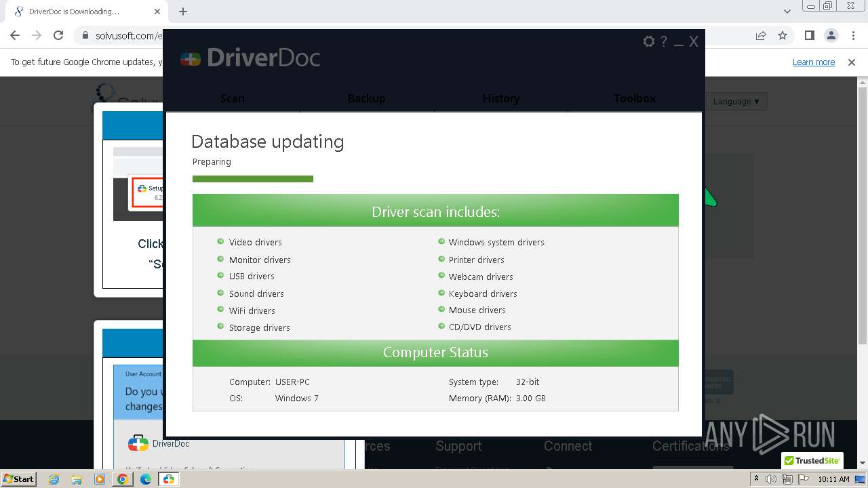Open DriverDoc settings gear icon
The width and height of the screenshot is (868, 488).
click(649, 41)
